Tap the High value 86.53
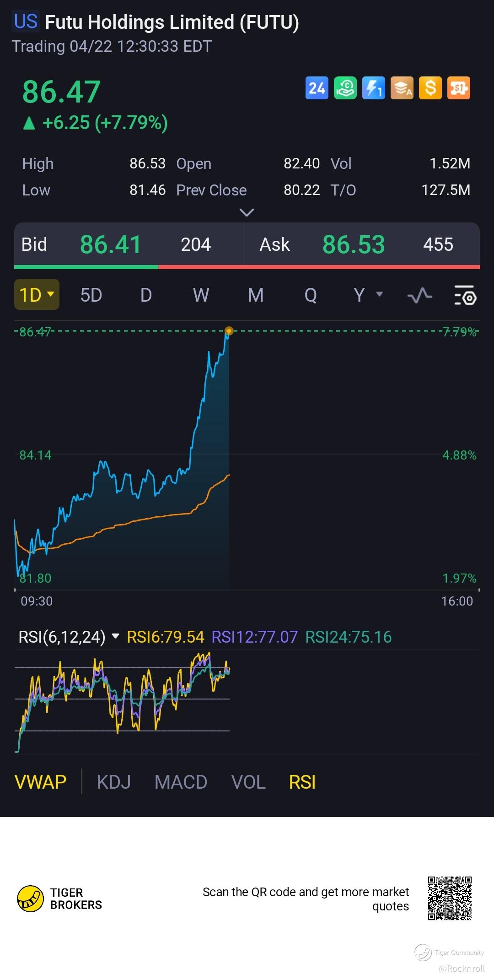 pyautogui.click(x=147, y=163)
